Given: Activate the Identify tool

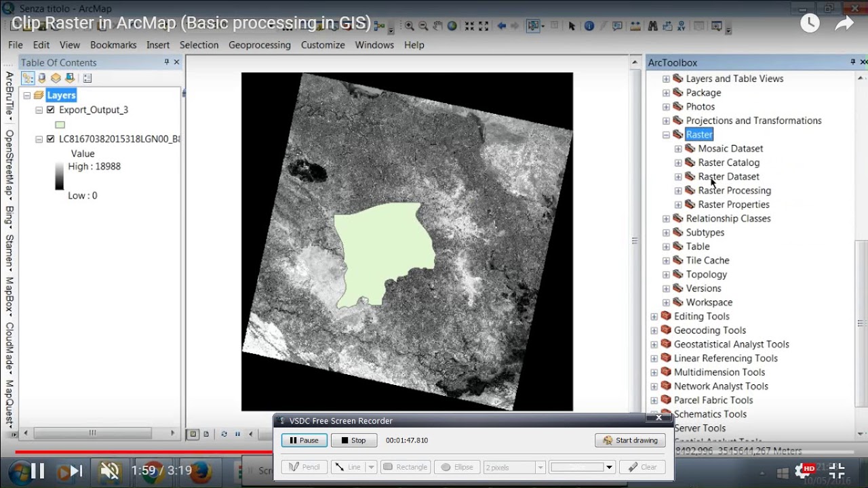Looking at the screenshot, I should tap(589, 26).
